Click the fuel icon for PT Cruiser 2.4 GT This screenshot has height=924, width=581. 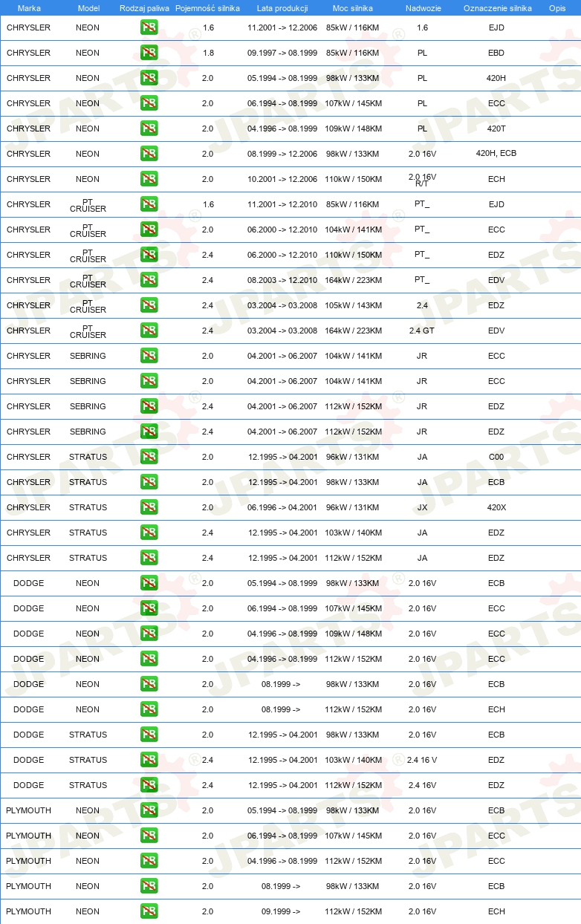click(149, 331)
